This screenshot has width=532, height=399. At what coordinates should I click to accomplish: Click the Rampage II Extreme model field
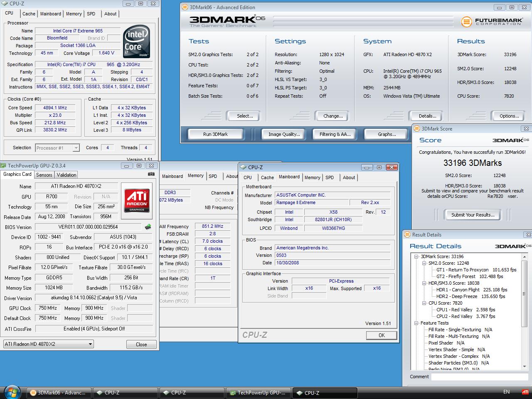click(x=311, y=203)
